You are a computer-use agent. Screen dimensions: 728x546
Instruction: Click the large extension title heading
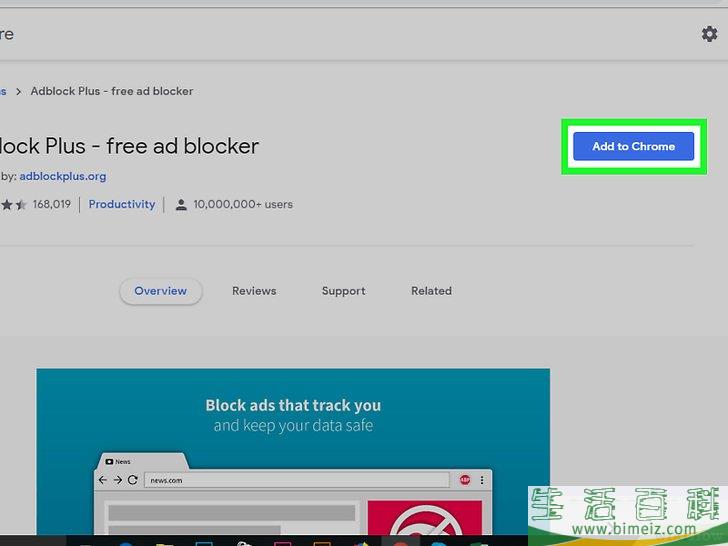pos(130,146)
